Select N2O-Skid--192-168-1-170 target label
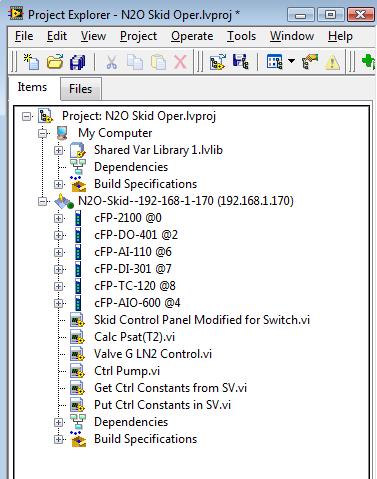 click(x=186, y=201)
